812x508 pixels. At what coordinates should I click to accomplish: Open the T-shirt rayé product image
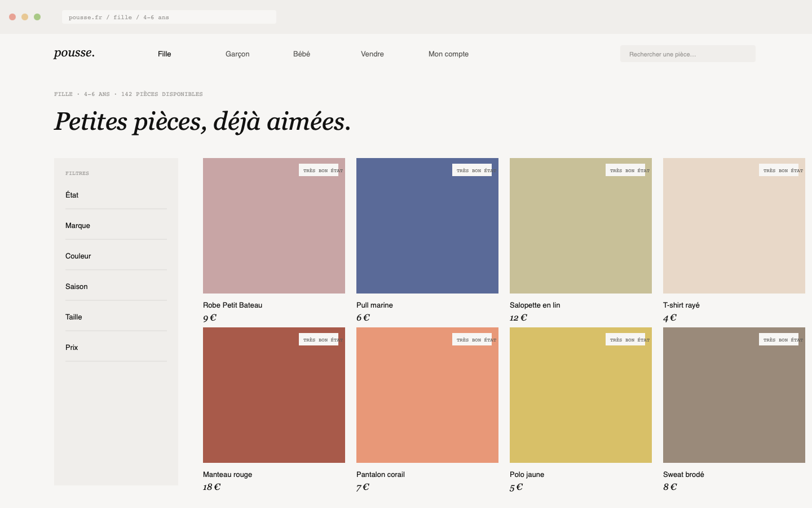(x=734, y=226)
